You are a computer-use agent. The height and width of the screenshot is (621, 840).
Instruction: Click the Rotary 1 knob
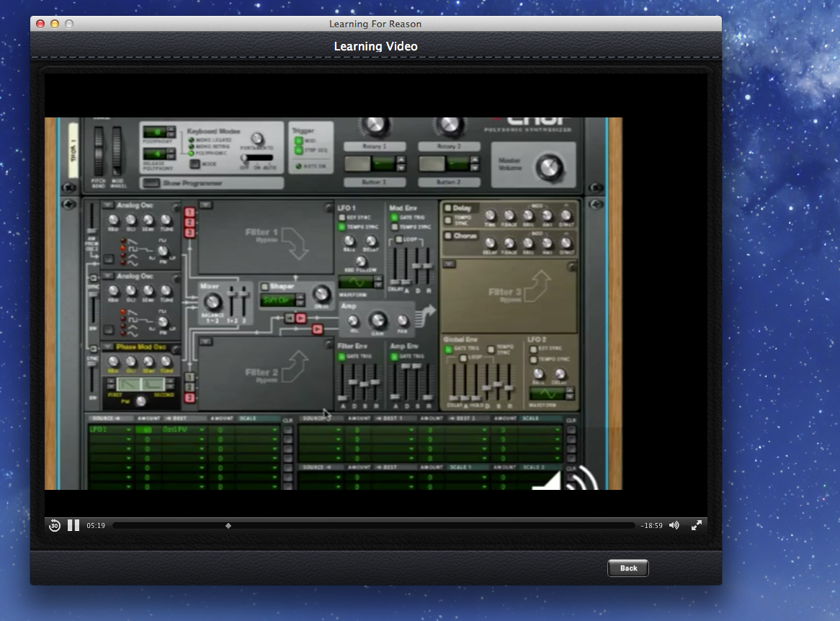coord(375,126)
